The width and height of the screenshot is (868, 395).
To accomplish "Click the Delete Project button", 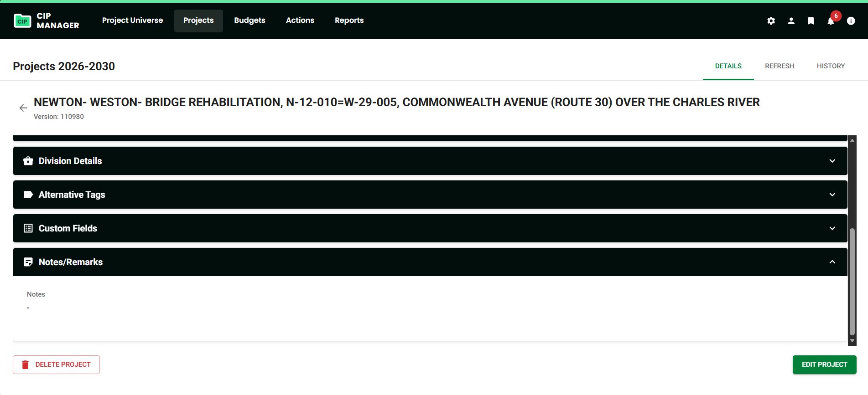I will 57,364.
